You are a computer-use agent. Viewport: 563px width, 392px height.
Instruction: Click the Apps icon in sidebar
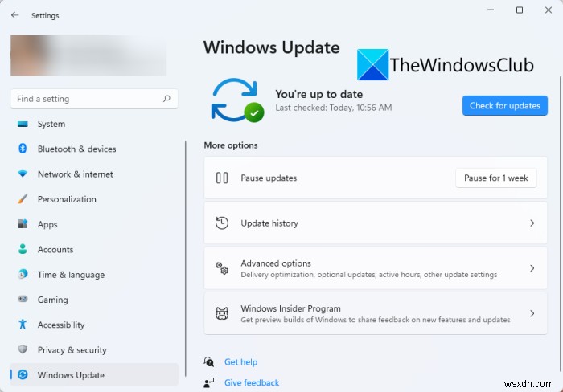23,224
